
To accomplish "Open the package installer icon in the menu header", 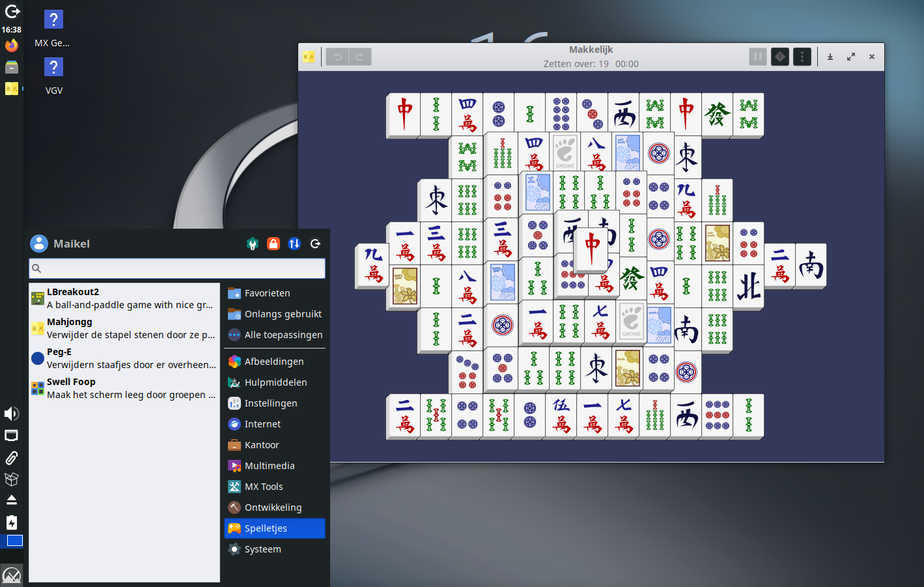I will point(253,243).
